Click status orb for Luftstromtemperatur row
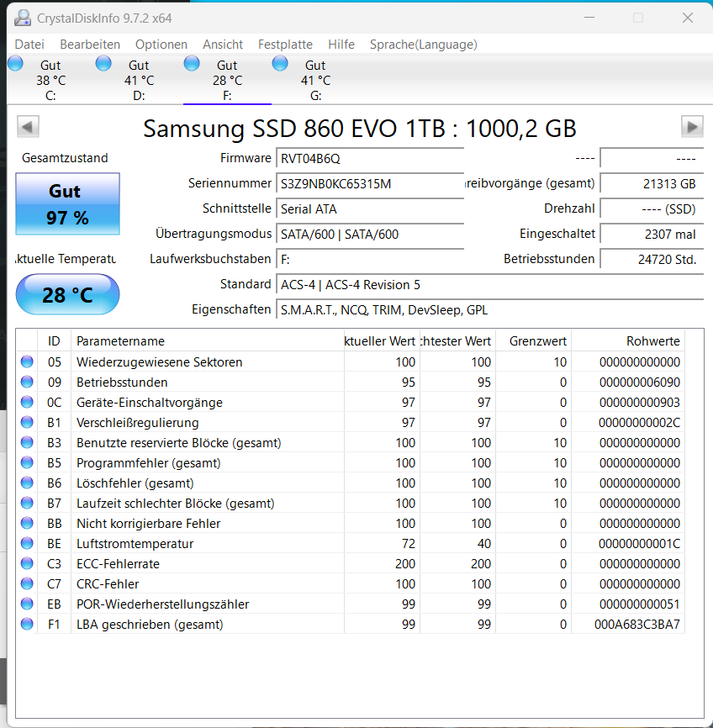Image resolution: width=713 pixels, height=728 pixels. (27, 543)
